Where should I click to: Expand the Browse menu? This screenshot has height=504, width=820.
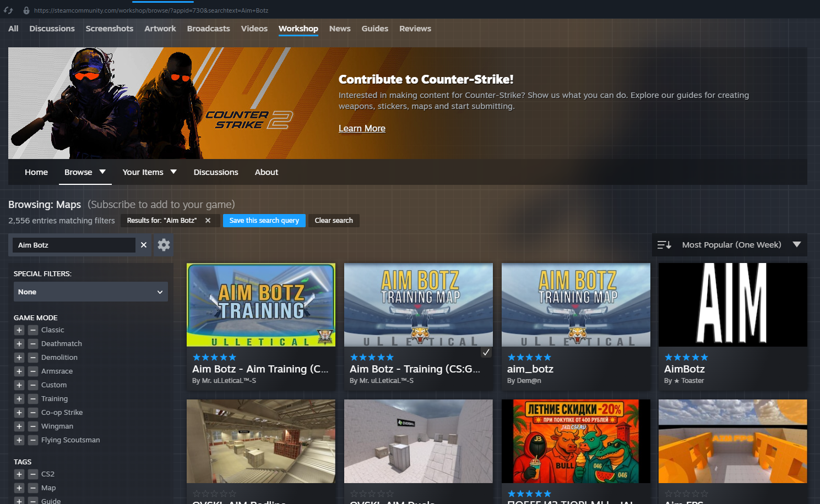pyautogui.click(x=85, y=172)
